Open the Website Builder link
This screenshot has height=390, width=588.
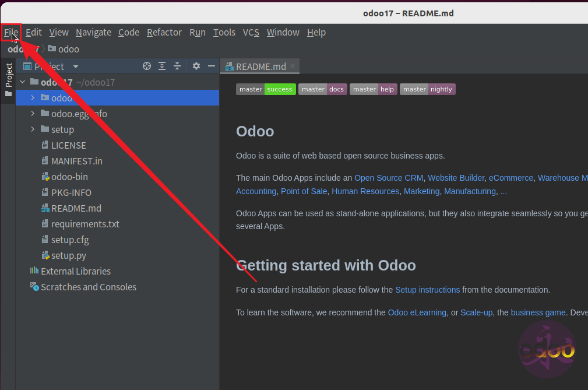[x=456, y=178]
